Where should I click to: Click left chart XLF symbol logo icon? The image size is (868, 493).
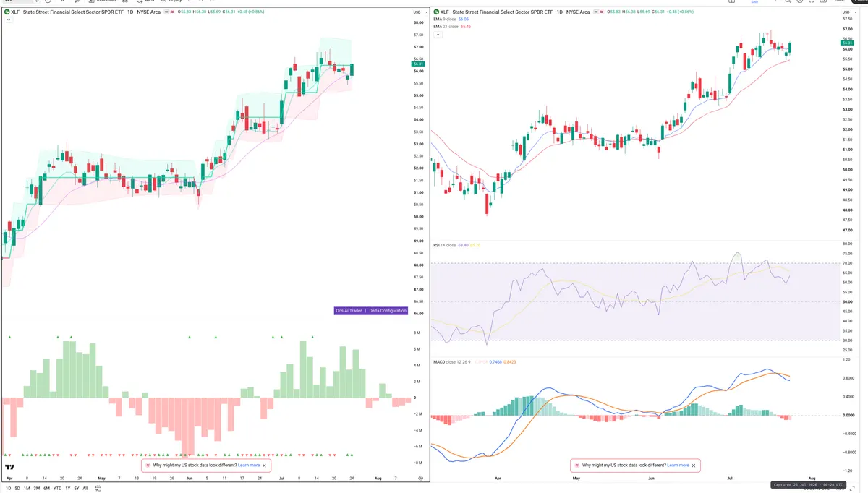tap(7, 12)
